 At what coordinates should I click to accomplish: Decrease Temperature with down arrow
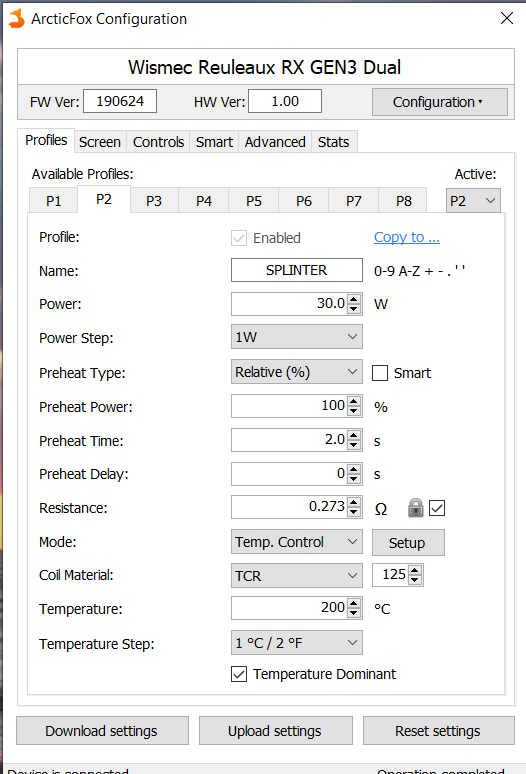coord(354,613)
